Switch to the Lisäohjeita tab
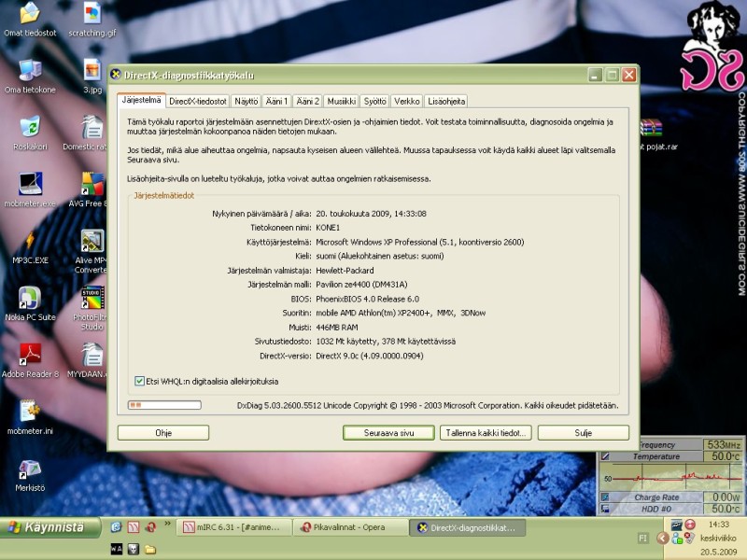The height and width of the screenshot is (560, 747). [x=446, y=101]
